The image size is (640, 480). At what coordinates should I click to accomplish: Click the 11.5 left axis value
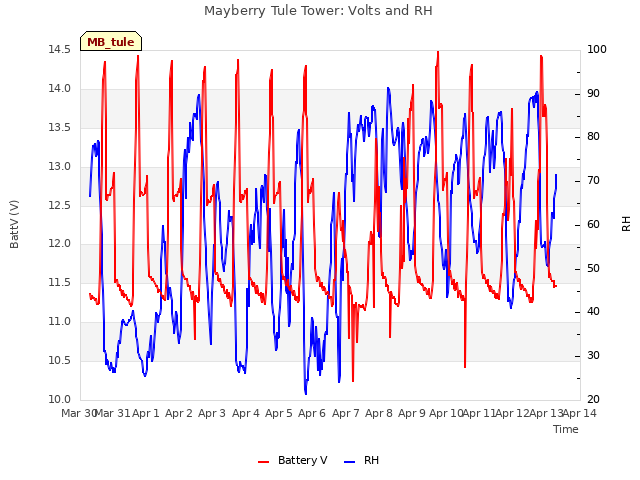click(60, 283)
